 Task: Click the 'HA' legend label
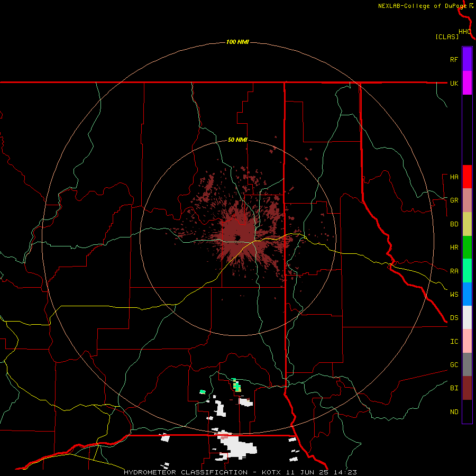(454, 177)
